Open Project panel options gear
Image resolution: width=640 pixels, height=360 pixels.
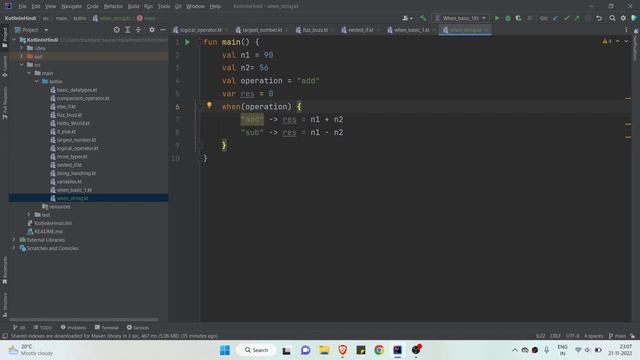coord(152,30)
